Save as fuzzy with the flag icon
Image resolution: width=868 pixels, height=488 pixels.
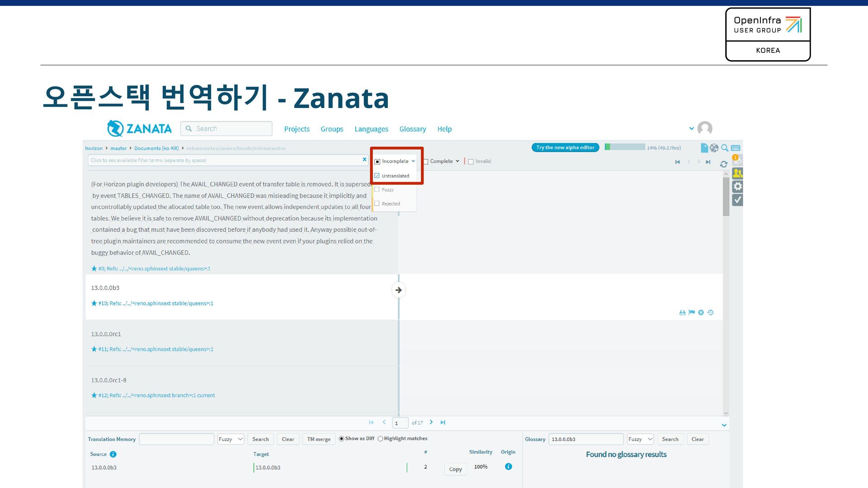pos(692,312)
